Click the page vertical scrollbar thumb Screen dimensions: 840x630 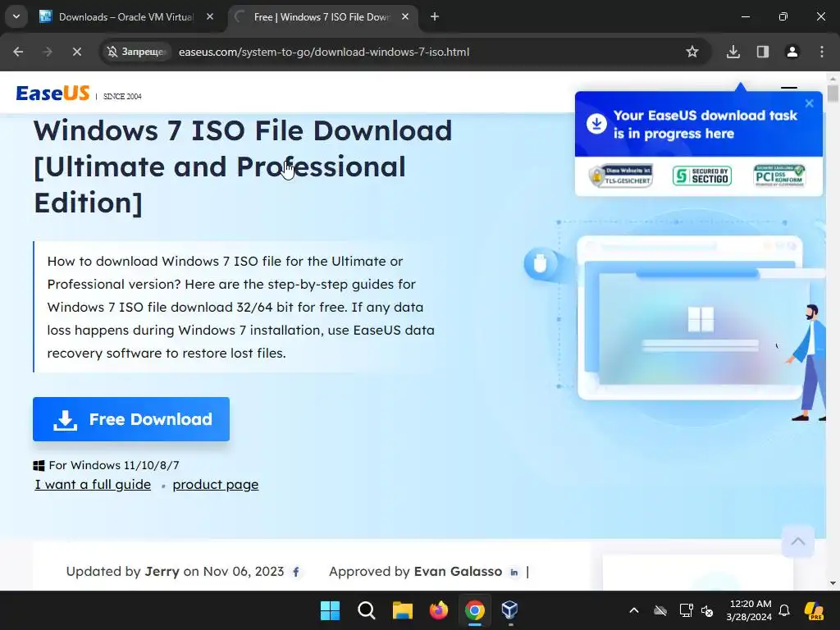833,94
